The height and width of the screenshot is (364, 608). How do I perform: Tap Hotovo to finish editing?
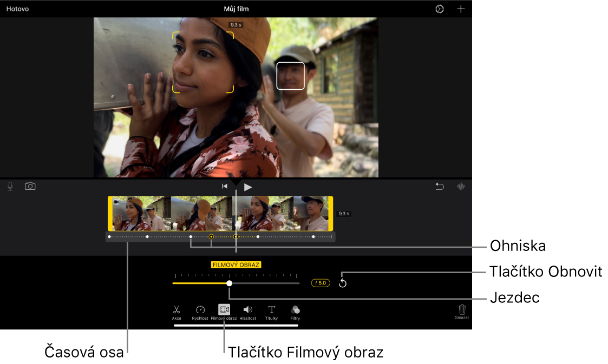pyautogui.click(x=17, y=9)
